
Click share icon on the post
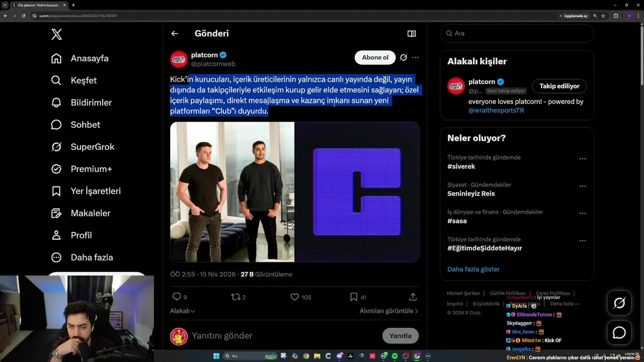coord(413,297)
